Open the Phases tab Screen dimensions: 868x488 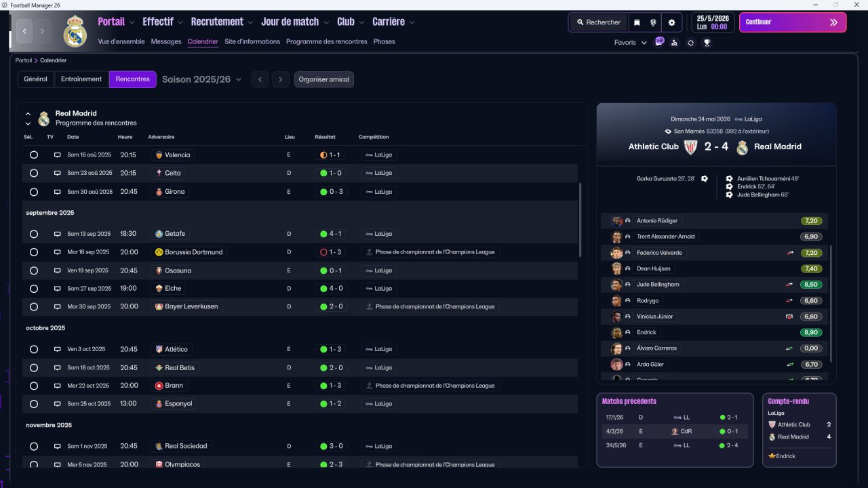point(384,42)
